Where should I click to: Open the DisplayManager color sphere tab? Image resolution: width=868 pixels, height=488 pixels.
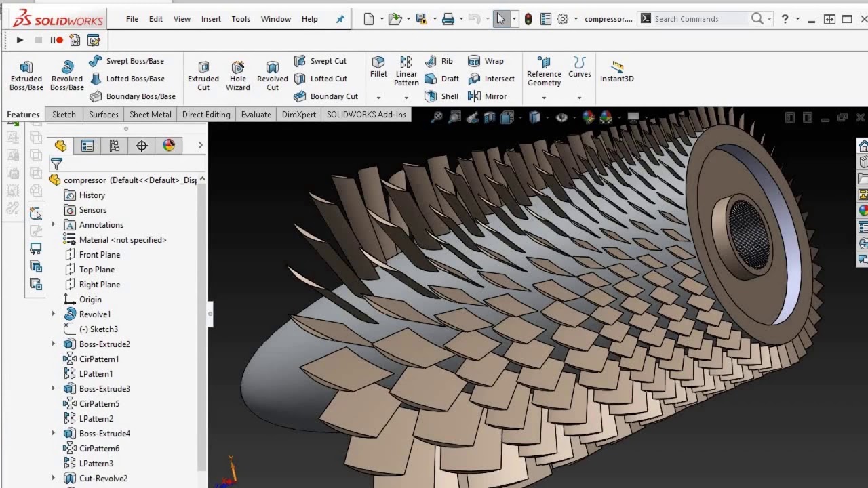[x=169, y=146]
